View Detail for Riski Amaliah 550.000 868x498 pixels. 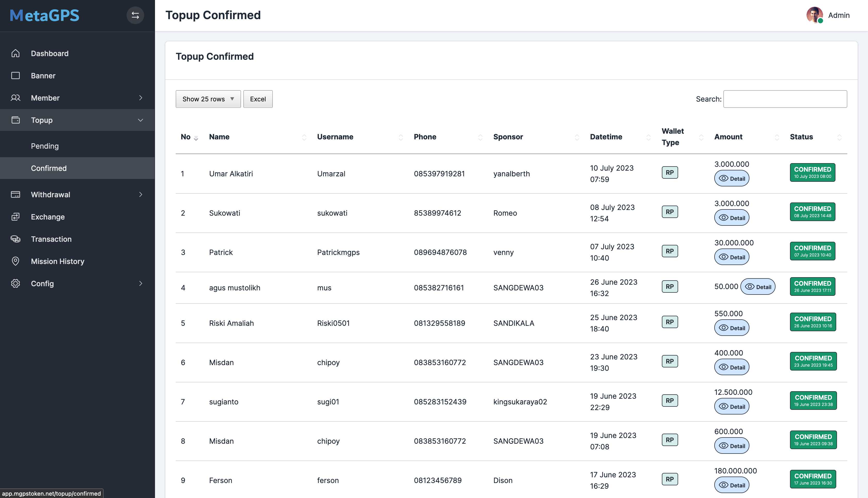click(x=732, y=328)
